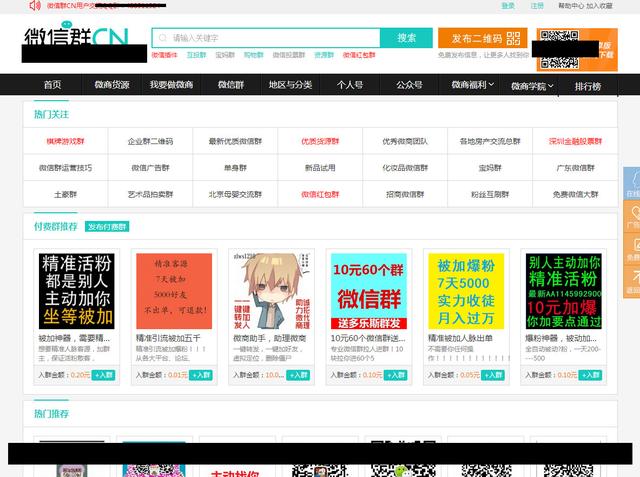Click the orange 发布二维码 button
The image size is (640, 477).
point(482,38)
